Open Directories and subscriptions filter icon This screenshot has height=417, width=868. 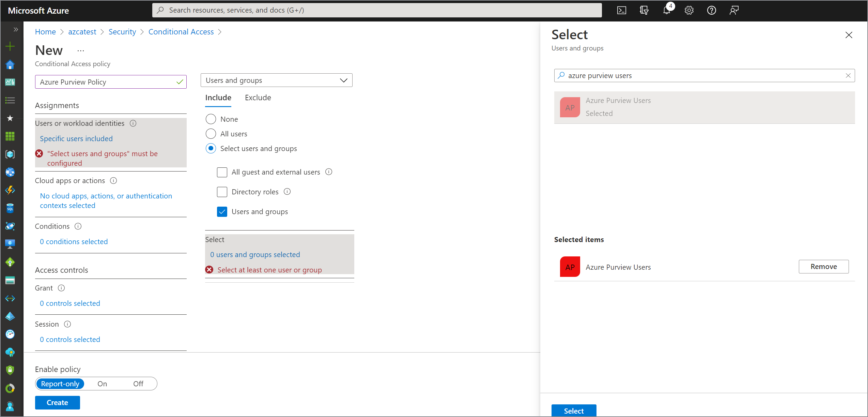coord(644,10)
